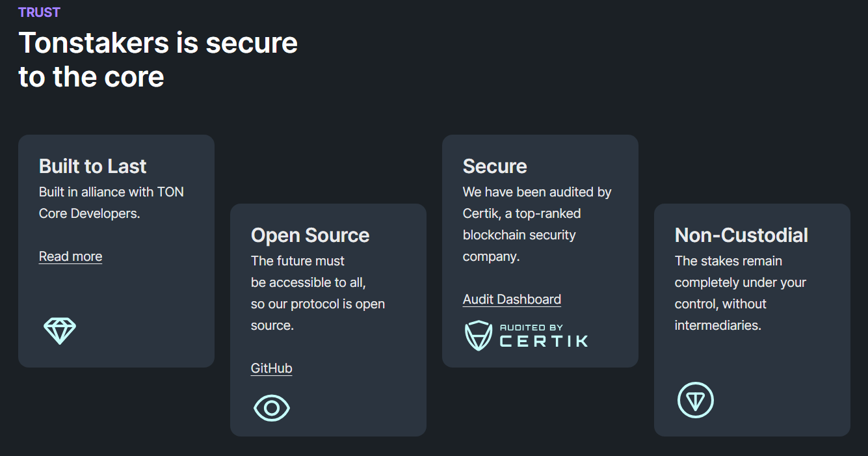Image resolution: width=868 pixels, height=456 pixels.
Task: Click the 'Core Developers.' text line
Action: tap(89, 213)
